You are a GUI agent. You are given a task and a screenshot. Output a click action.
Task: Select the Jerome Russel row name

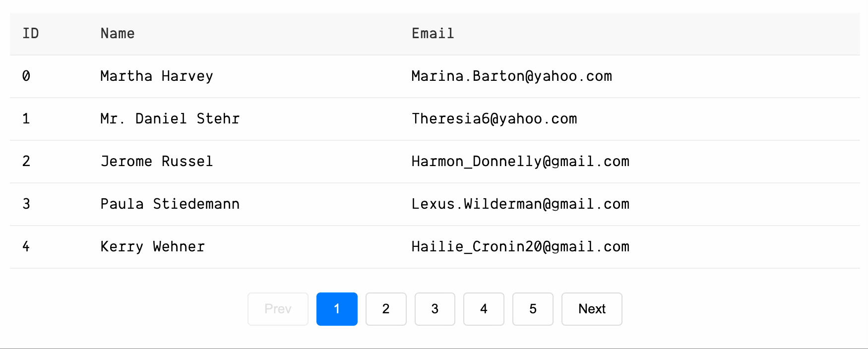pyautogui.click(x=157, y=162)
